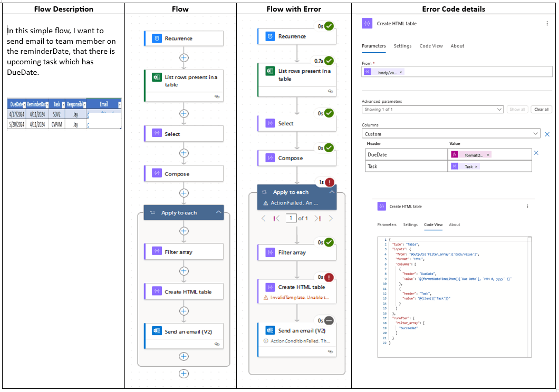Viewport: 559px width, 392px height.
Task: Click the Compose action icon in the Flow column
Action: (157, 173)
